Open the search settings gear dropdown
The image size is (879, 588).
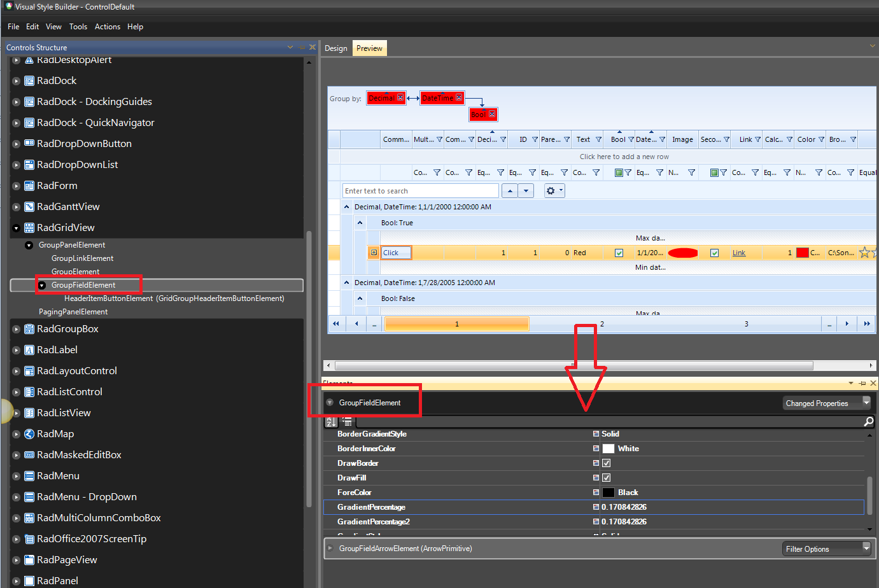coord(554,191)
